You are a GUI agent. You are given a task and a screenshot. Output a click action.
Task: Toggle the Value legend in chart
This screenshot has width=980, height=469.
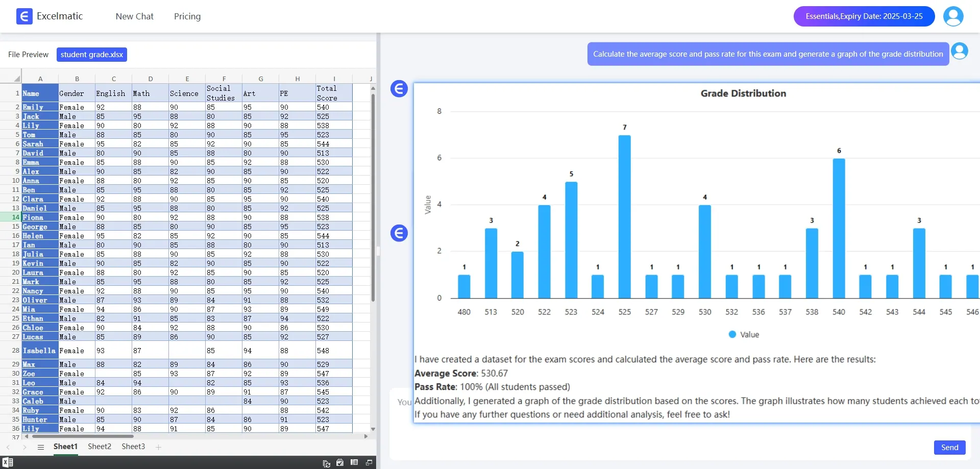pyautogui.click(x=744, y=334)
